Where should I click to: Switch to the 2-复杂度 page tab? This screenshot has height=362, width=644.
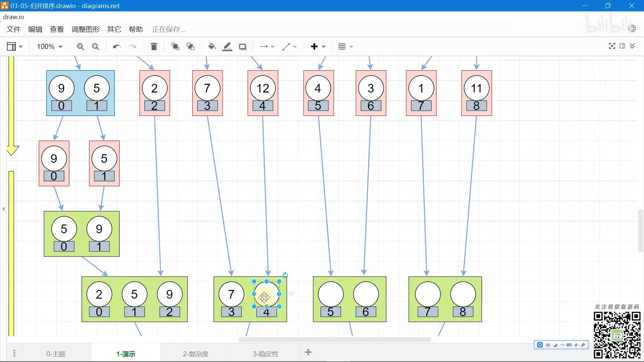[x=196, y=354]
